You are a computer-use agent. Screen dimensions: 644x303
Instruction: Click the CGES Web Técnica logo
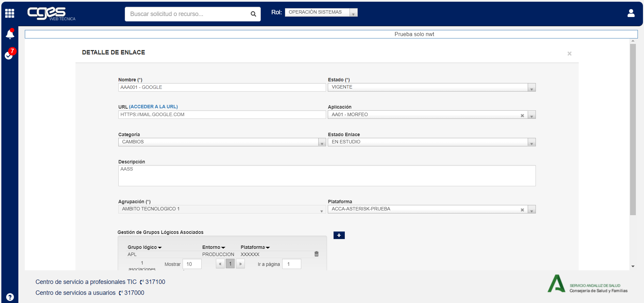pos(51,14)
